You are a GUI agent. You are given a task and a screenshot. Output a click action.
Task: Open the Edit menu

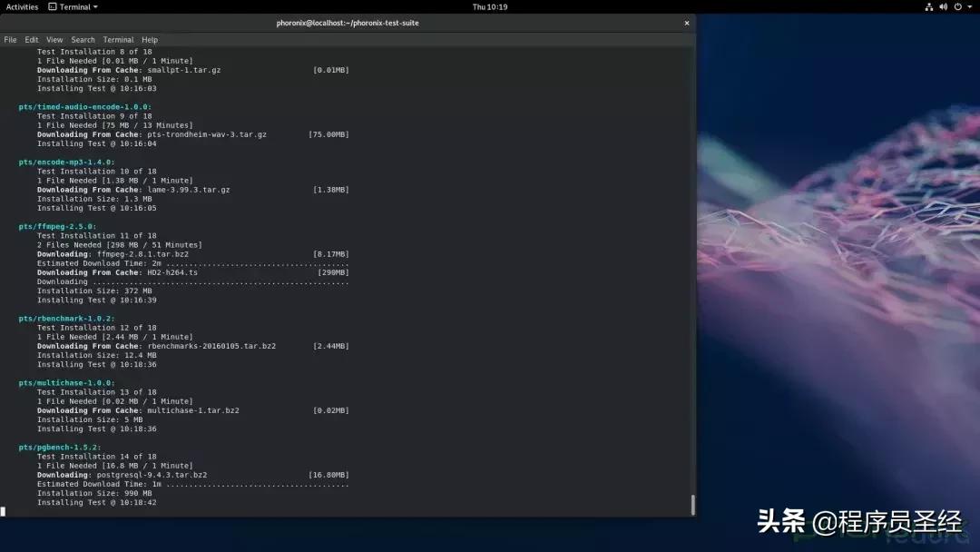coord(32,39)
